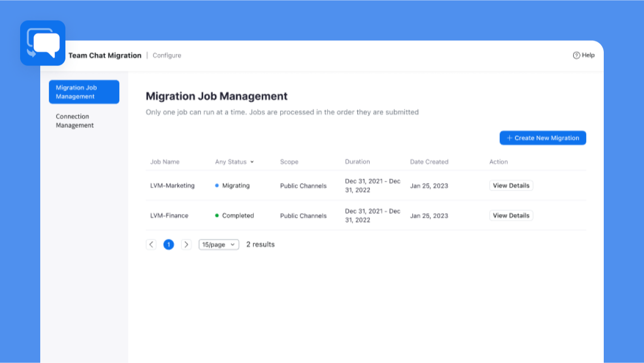Image resolution: width=644 pixels, height=363 pixels.
Task: Click Create New Migration button
Action: [543, 138]
